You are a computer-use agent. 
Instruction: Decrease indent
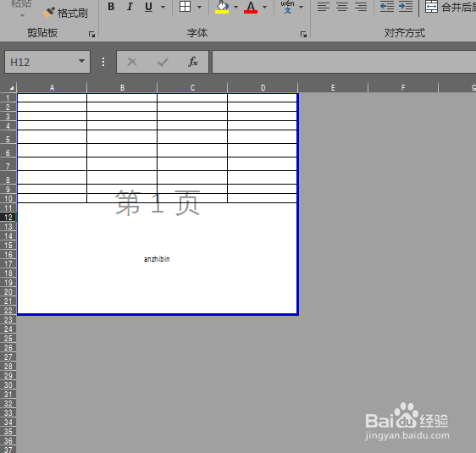[387, 7]
